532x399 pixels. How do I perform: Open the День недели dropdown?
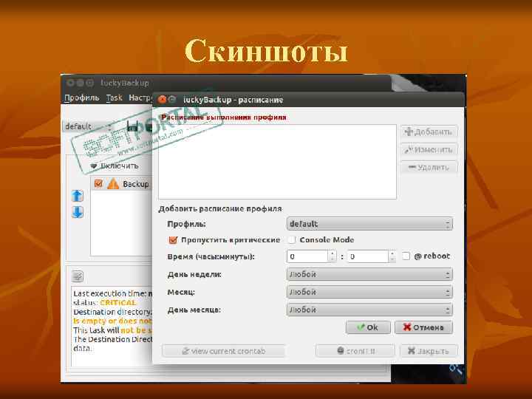click(x=369, y=274)
